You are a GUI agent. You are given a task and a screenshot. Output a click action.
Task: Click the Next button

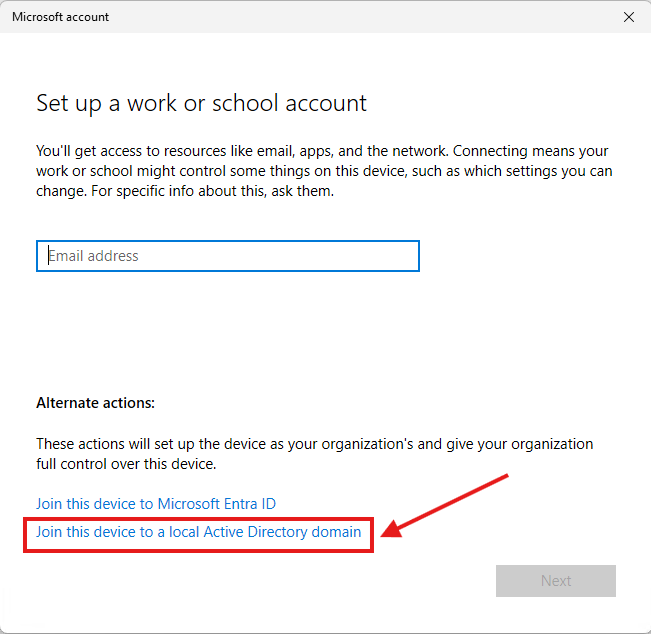click(x=556, y=580)
